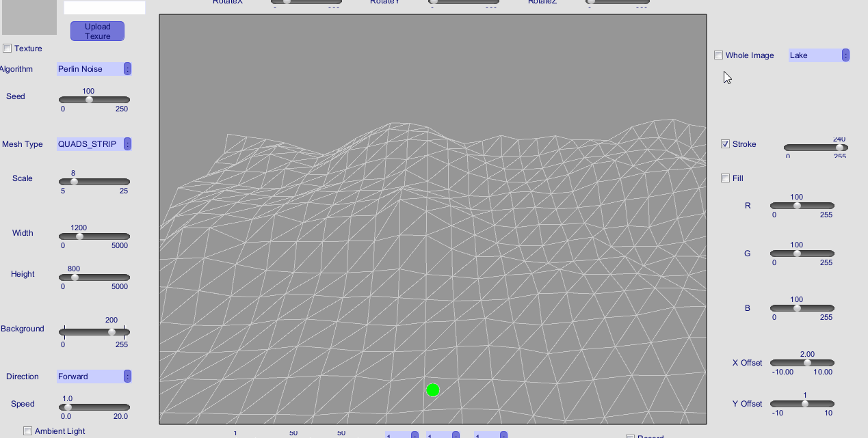Click the Speed label
The height and width of the screenshot is (438, 868).
click(23, 404)
